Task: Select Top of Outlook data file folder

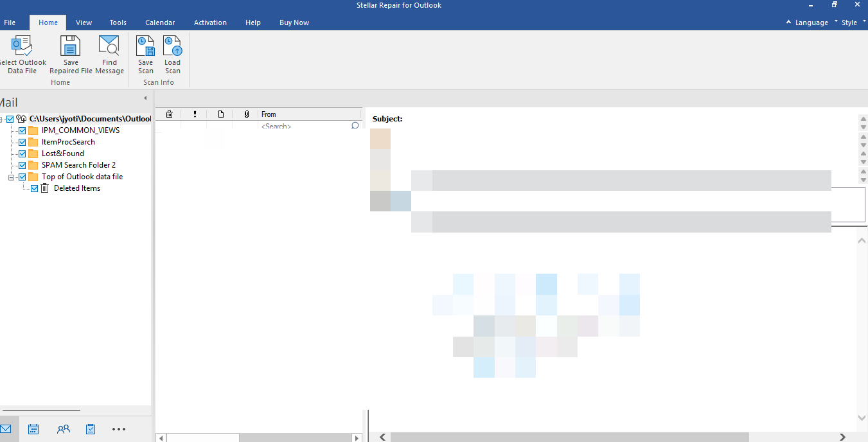Action: click(82, 177)
